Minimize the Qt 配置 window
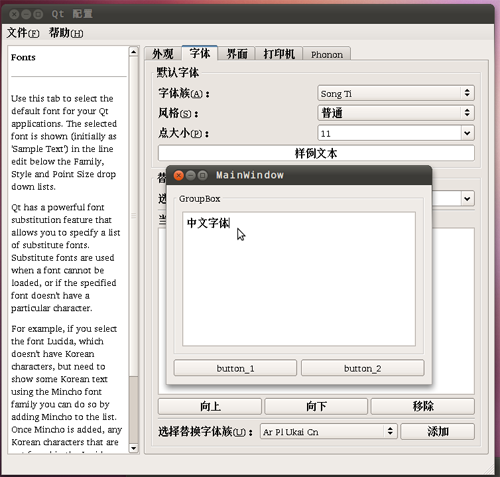Viewport: 500px width, 477px height. (x=26, y=14)
